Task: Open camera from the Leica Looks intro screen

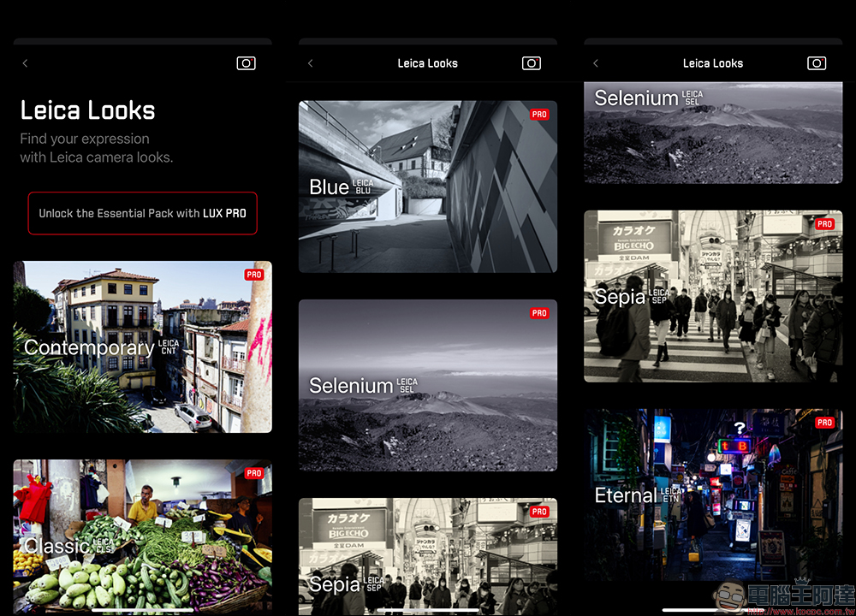Action: point(246,63)
